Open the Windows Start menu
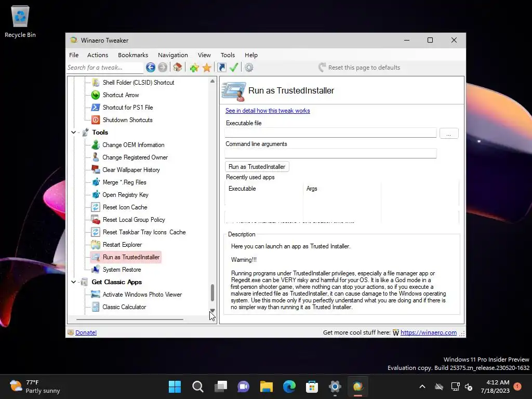 click(x=175, y=387)
